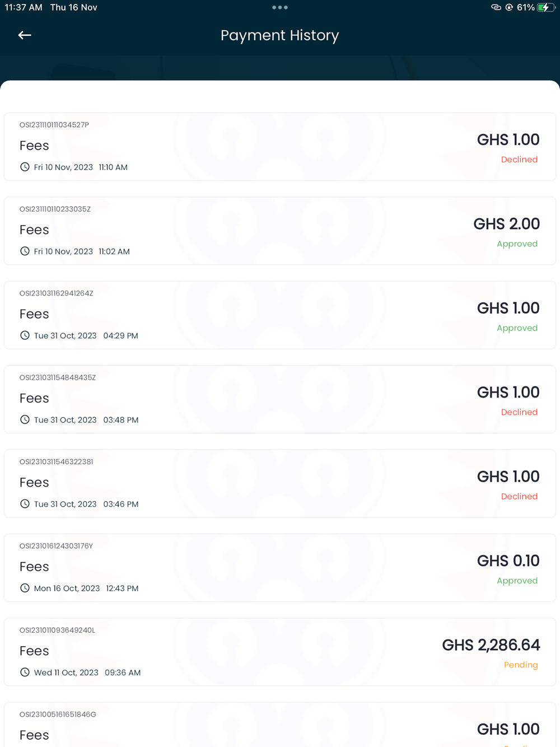Tap the Declined status on the 03:46 PM payment

click(519, 497)
